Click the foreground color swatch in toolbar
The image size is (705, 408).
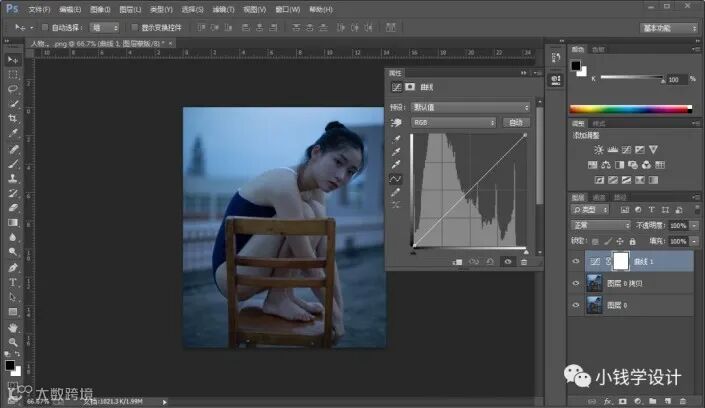9,365
